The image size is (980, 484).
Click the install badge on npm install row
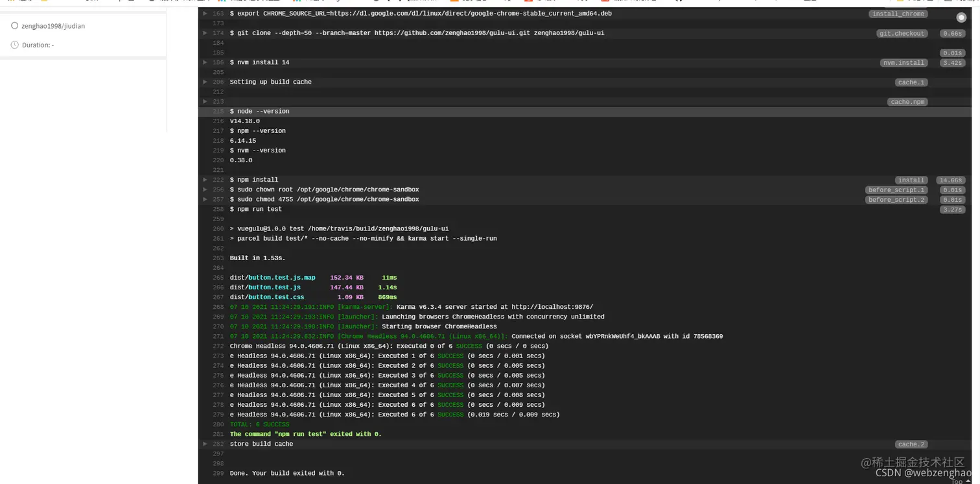click(911, 180)
